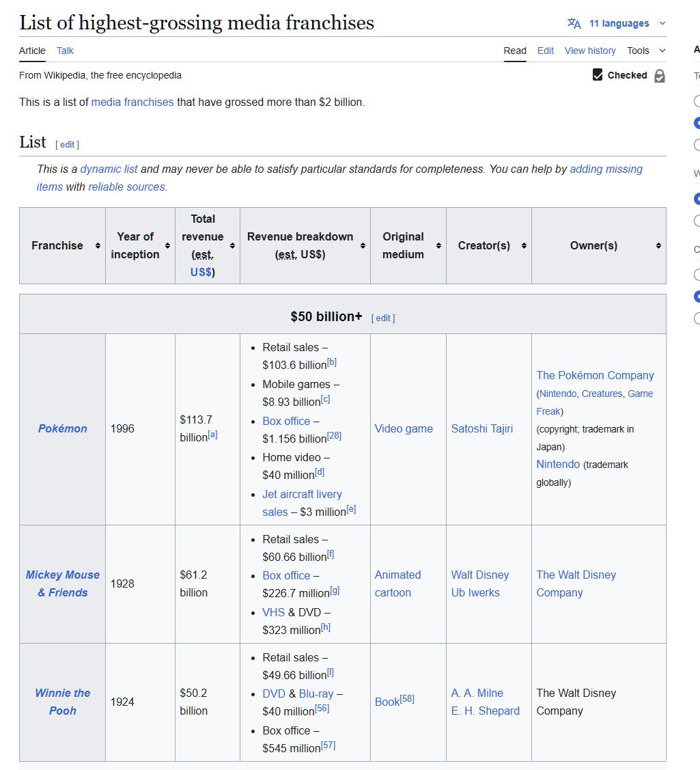Screen dimensions: 700x770
Task: Switch to the Talk tab
Action: coord(65,51)
